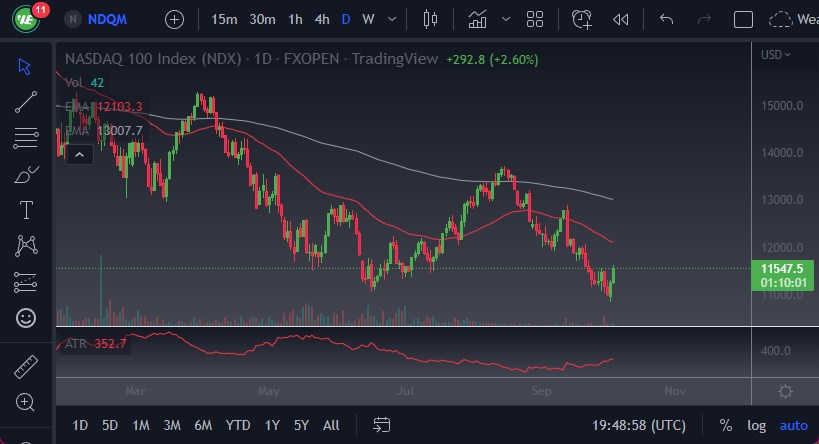Collapse the indicator legend with chevron button

[x=79, y=155]
